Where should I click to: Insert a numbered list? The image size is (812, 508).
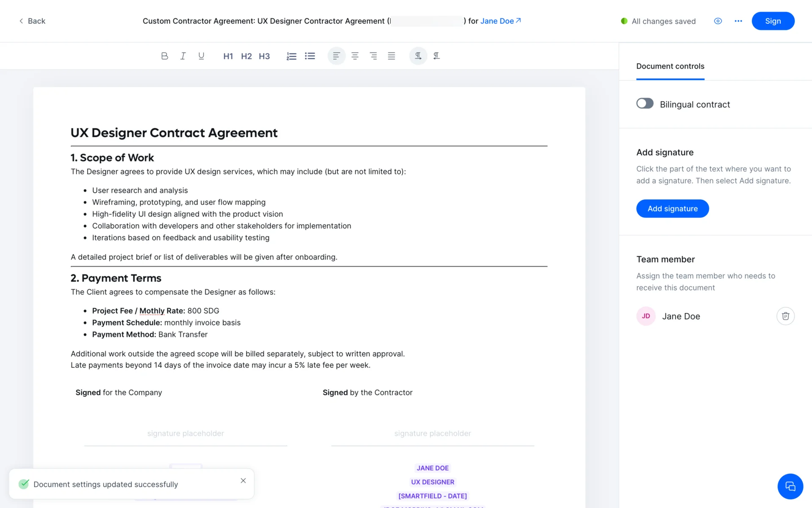pyautogui.click(x=291, y=56)
